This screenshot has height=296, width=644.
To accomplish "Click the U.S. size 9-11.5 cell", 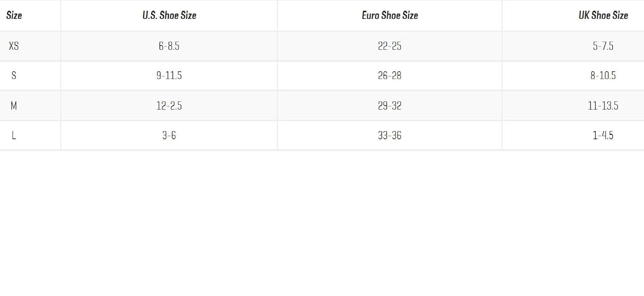I will [169, 76].
